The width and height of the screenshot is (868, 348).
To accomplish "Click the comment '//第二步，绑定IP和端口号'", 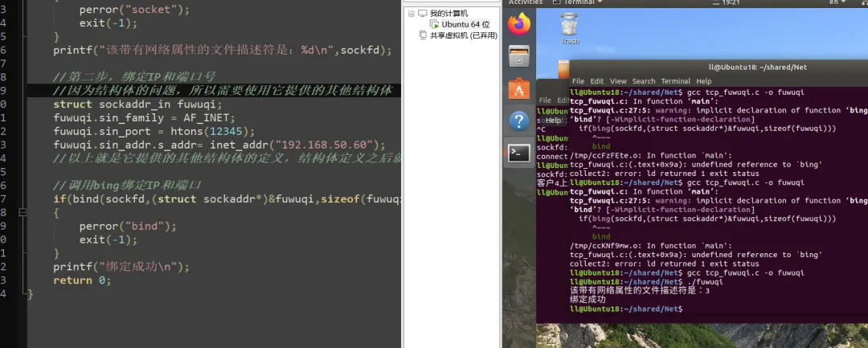I will (134, 77).
